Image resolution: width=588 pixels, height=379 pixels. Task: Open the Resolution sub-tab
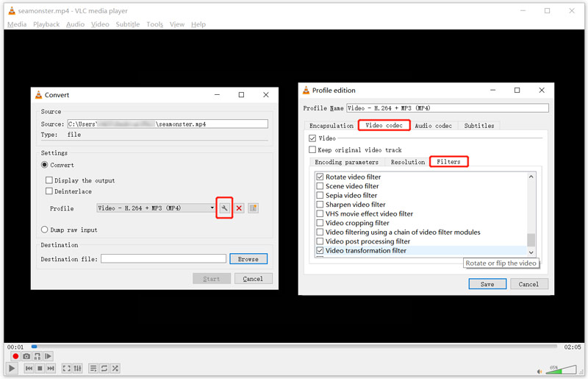click(x=408, y=162)
